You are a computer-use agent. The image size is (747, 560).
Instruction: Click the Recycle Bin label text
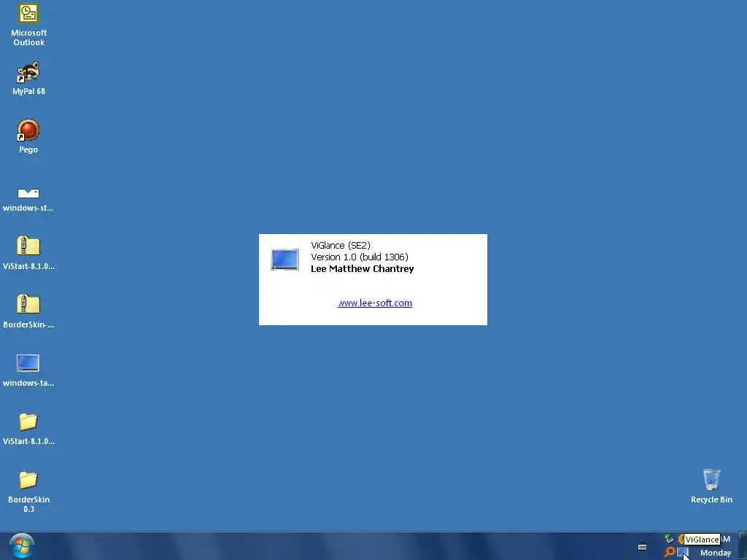pos(711,499)
